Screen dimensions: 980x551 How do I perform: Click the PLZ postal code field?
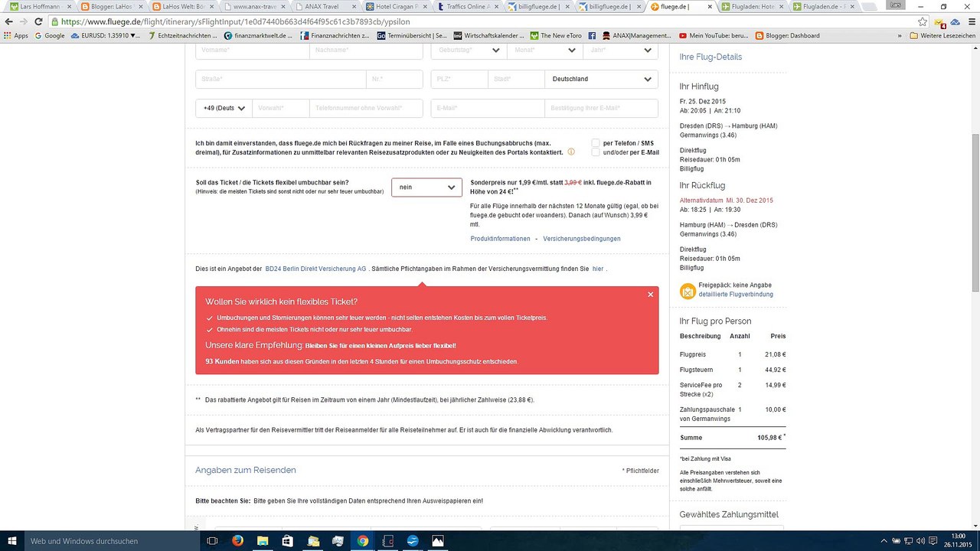(x=459, y=79)
